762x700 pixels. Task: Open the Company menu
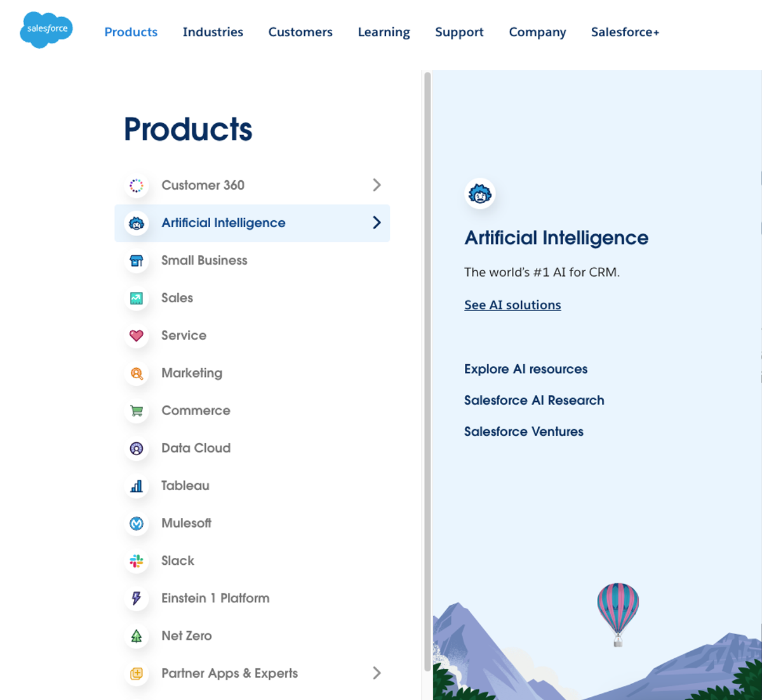pyautogui.click(x=537, y=32)
